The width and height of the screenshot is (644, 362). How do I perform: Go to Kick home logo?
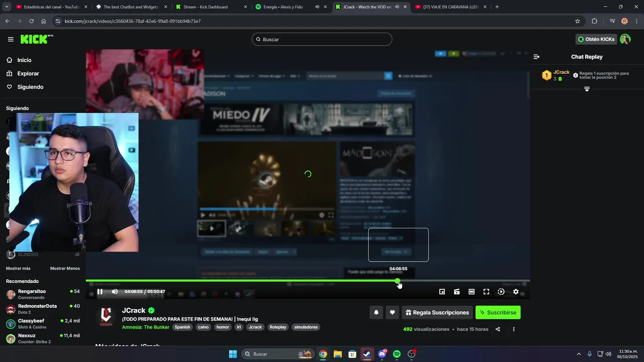36,39
